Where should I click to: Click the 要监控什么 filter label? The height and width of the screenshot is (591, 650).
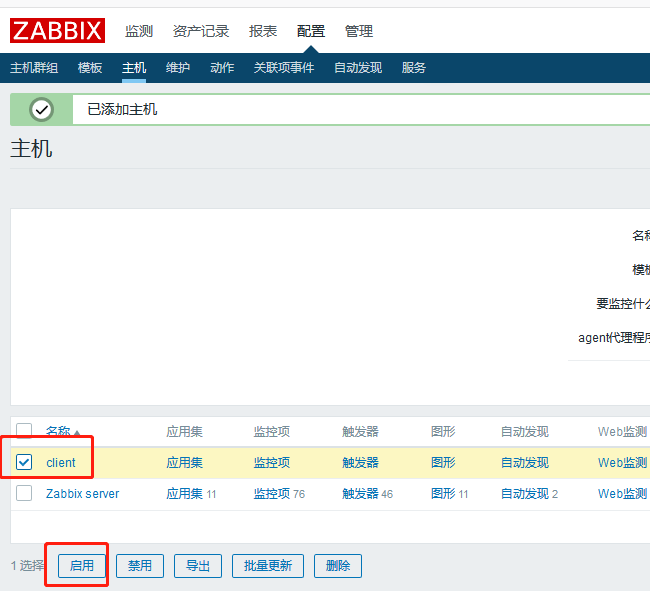[623, 304]
